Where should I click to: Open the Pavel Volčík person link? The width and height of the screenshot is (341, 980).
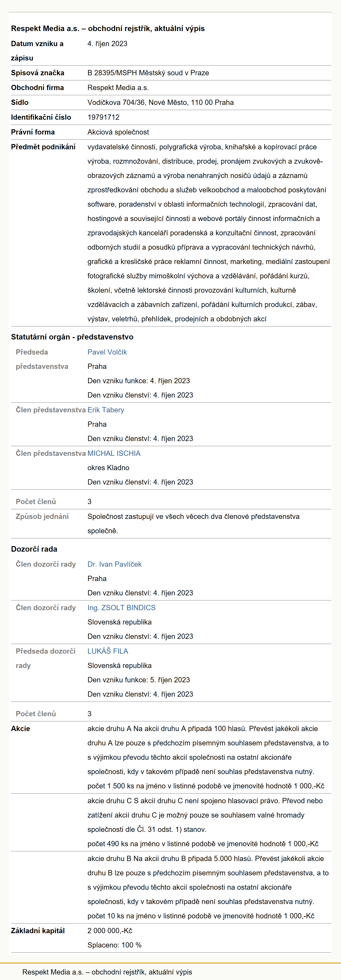(x=107, y=352)
